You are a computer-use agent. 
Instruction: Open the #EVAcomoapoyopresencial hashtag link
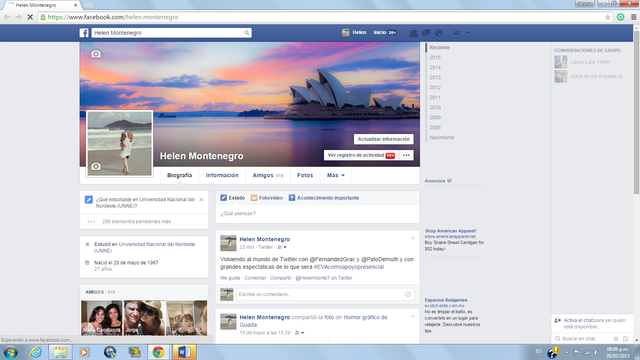click(x=349, y=267)
